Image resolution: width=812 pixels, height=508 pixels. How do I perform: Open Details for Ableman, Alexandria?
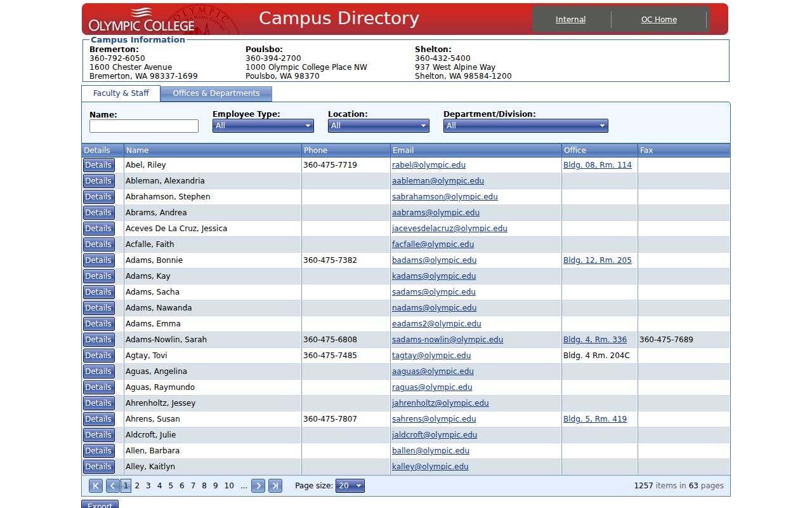point(98,181)
